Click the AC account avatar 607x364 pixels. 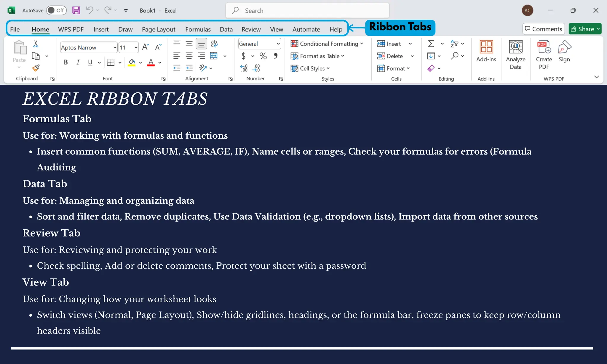[x=528, y=10]
